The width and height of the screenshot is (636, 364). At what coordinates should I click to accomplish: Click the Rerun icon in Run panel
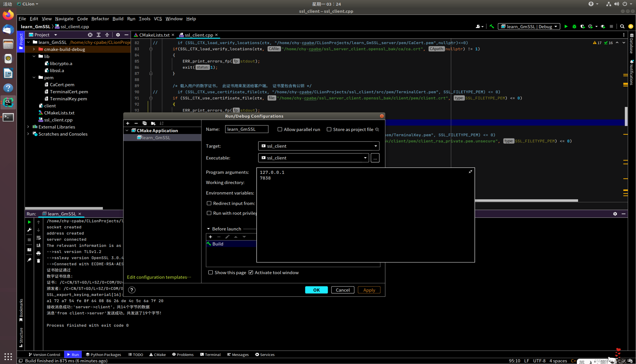point(29,222)
